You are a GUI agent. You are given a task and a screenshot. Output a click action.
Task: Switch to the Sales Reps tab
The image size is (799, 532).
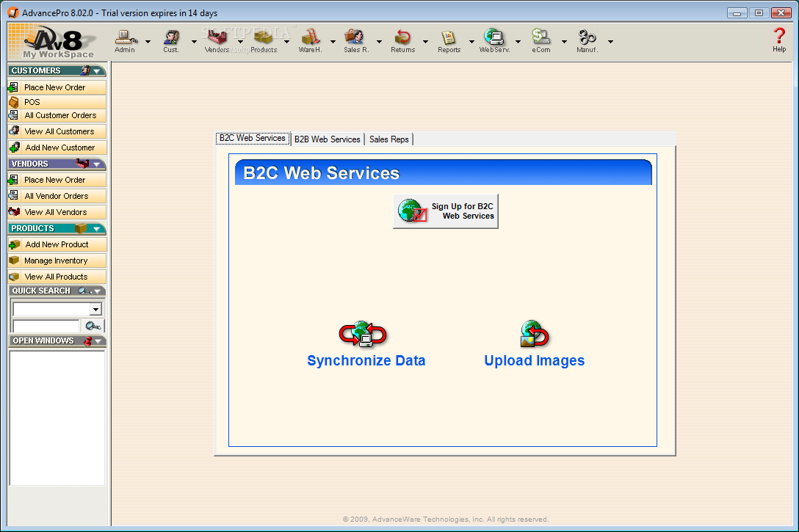pyautogui.click(x=388, y=139)
